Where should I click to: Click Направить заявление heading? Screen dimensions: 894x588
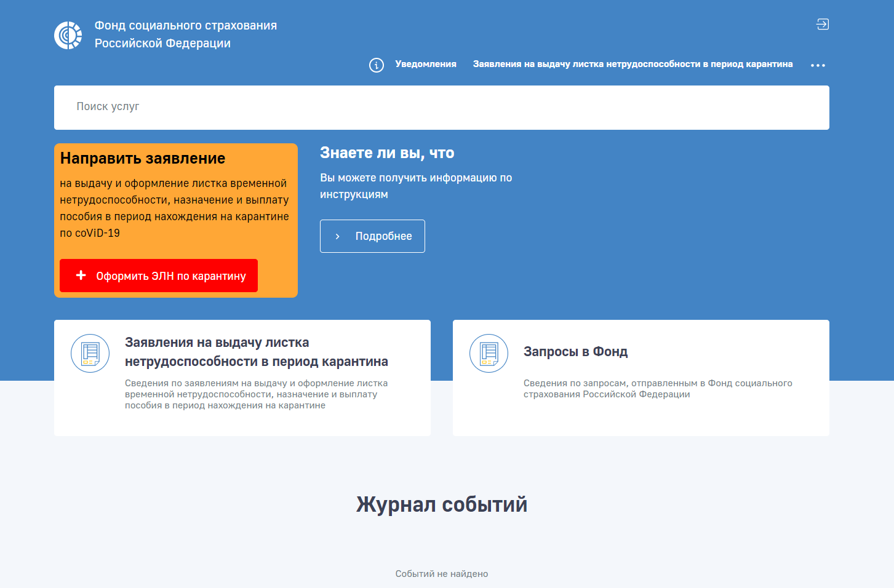click(x=143, y=159)
